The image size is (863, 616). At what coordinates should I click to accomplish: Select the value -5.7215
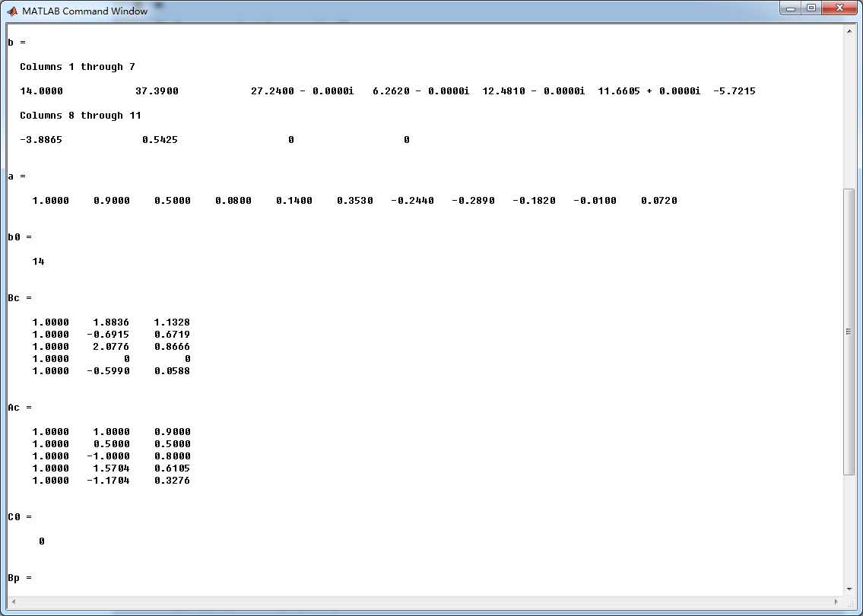tap(735, 90)
